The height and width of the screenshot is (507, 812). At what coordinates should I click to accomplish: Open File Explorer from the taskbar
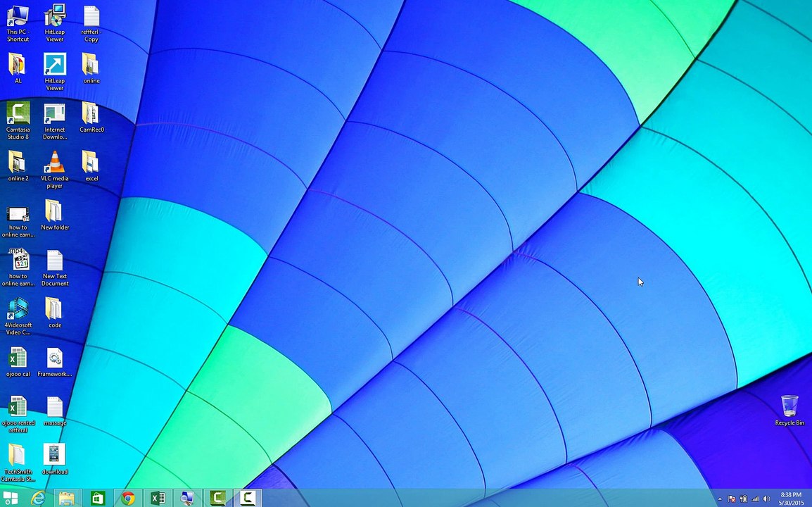point(67,499)
